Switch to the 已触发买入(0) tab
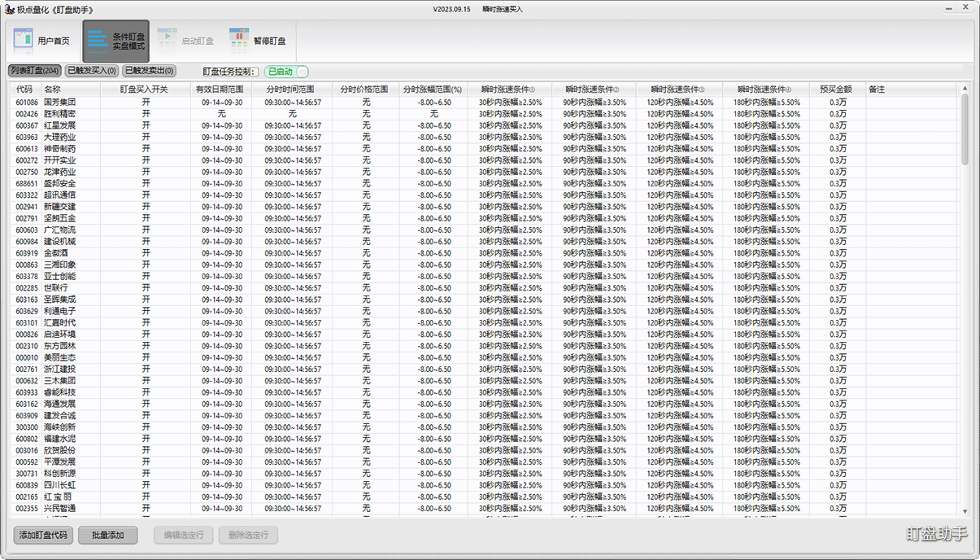This screenshot has width=980, height=560. [x=92, y=71]
